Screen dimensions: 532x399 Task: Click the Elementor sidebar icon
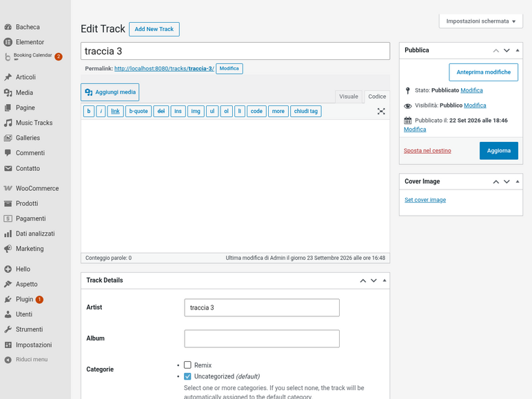point(8,42)
